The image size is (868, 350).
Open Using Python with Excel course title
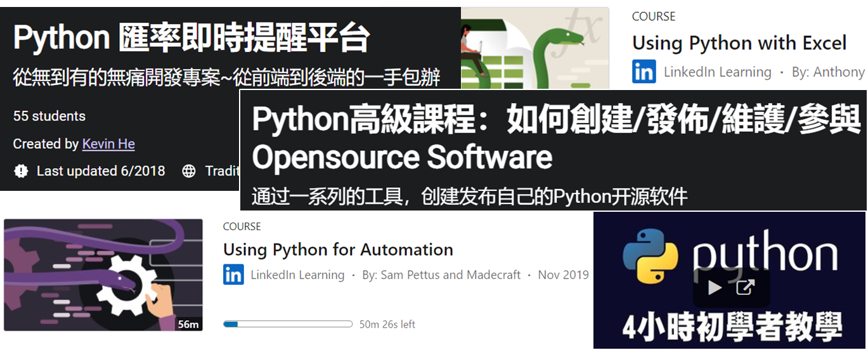pos(739,43)
